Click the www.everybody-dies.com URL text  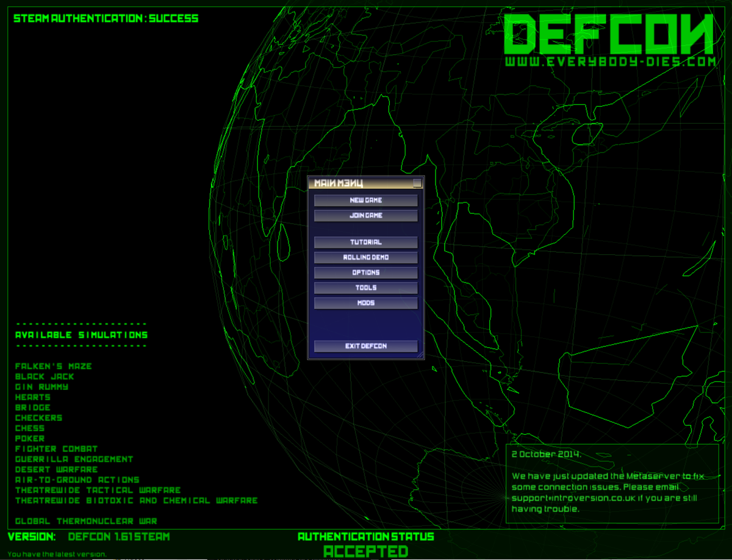point(610,62)
